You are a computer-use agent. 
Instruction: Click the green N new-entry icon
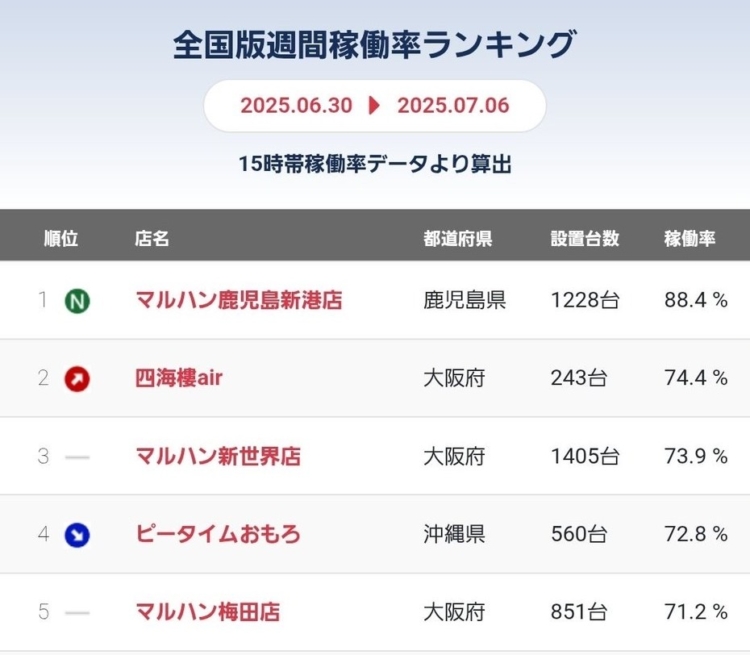[77, 301]
